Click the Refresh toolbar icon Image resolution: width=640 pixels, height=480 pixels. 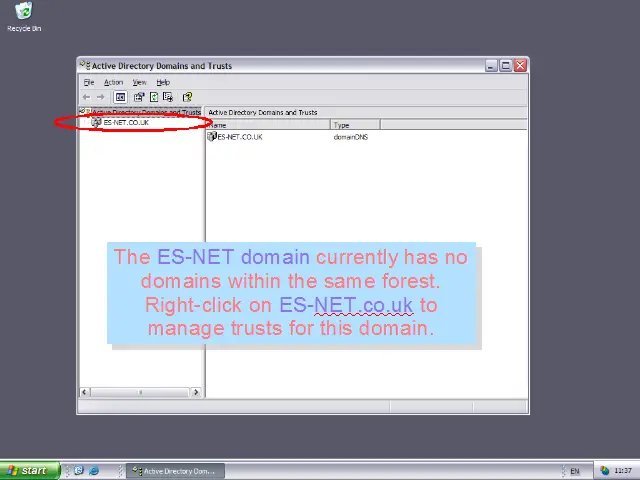(154, 97)
